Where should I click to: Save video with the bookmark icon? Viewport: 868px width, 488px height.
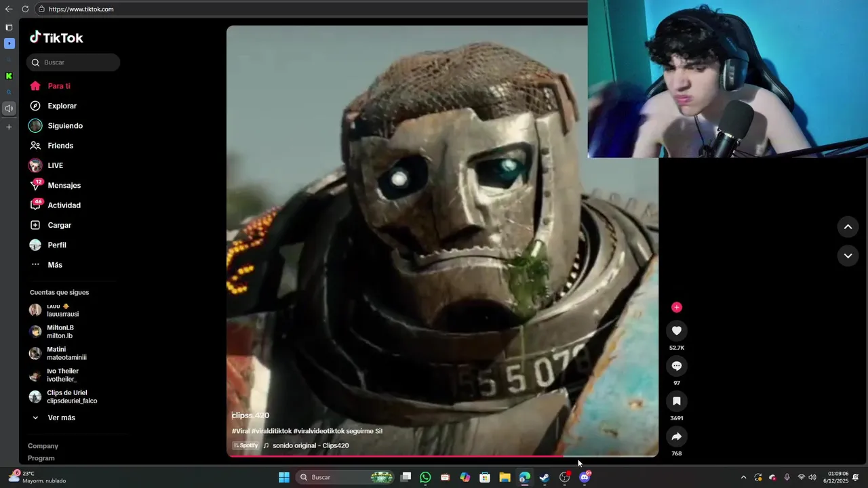[676, 401]
